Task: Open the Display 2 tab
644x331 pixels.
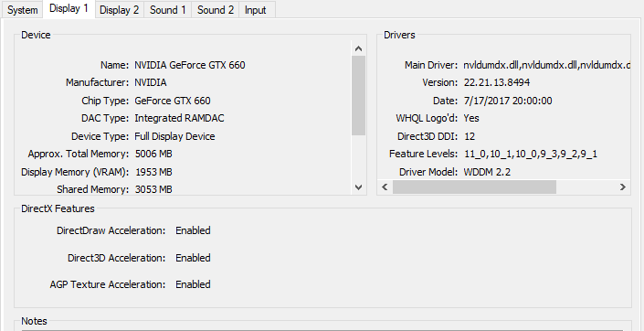Action: (119, 10)
